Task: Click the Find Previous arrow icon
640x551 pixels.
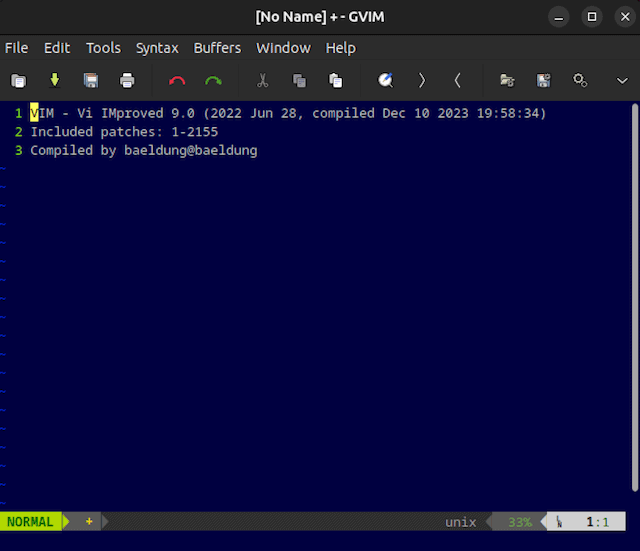Action: tap(458, 80)
